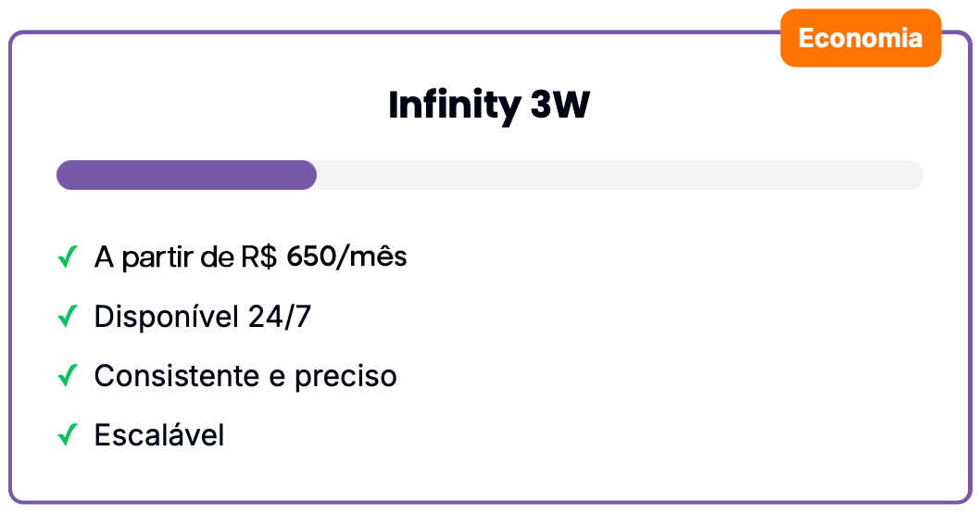Select the checkmark beside Consistente e preciso
This screenshot has width=980, height=514.
(x=67, y=376)
